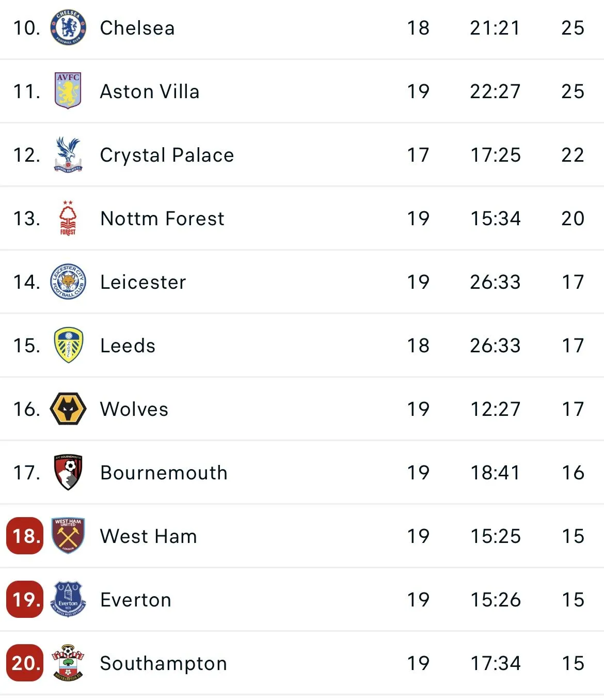
Task: Open the Southampton team name link
Action: (163, 663)
